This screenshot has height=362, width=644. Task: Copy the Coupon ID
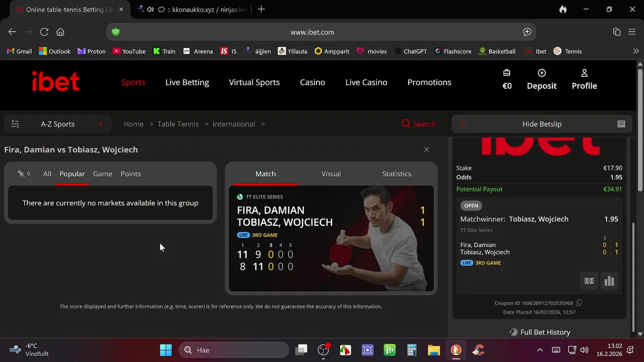(579, 303)
